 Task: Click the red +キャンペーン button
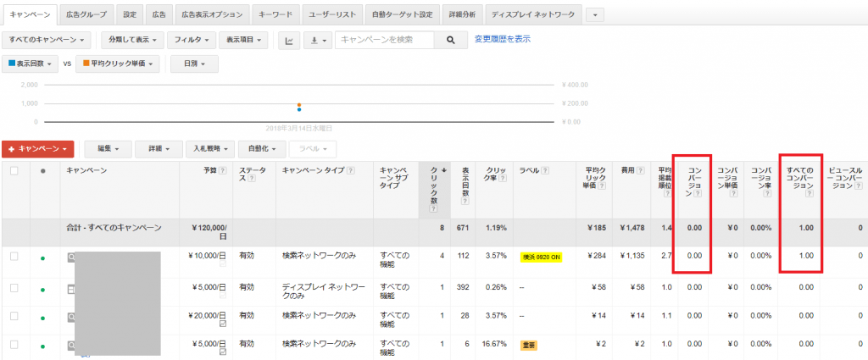tap(37, 149)
